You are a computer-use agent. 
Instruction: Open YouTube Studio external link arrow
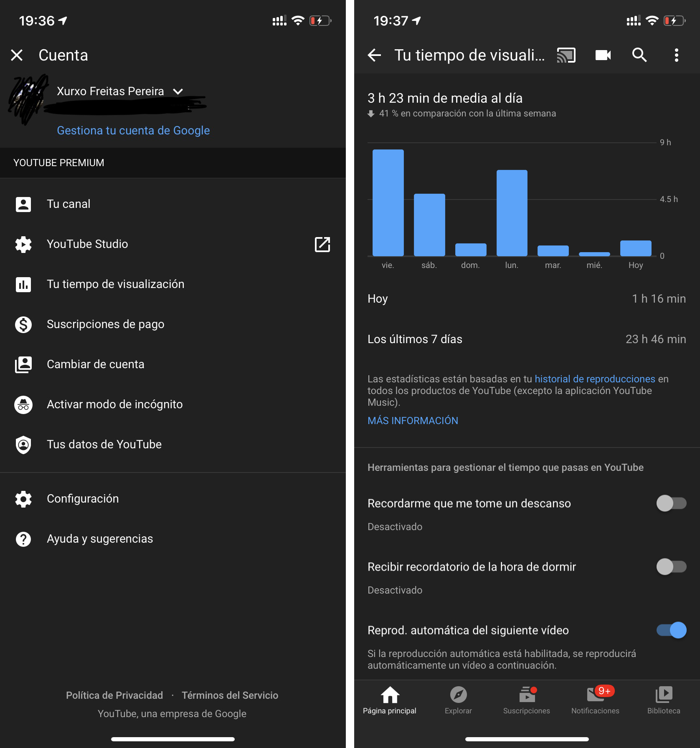coord(322,244)
